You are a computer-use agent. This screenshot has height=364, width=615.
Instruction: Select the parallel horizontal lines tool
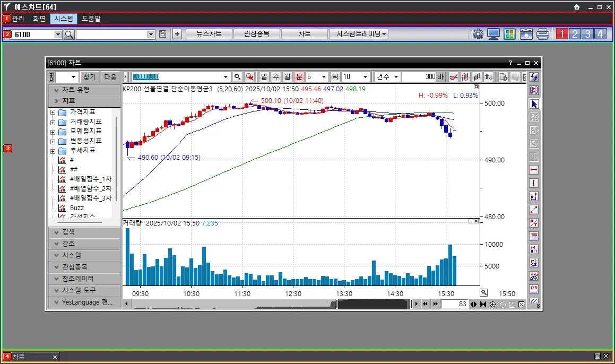(534, 236)
